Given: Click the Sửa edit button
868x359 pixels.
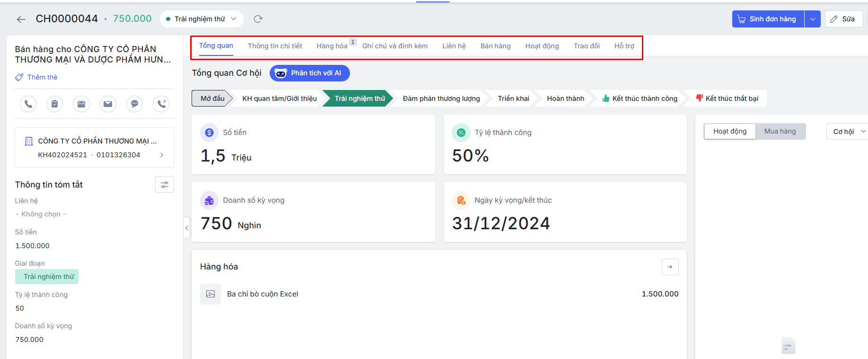Looking at the screenshot, I should pyautogui.click(x=844, y=19).
